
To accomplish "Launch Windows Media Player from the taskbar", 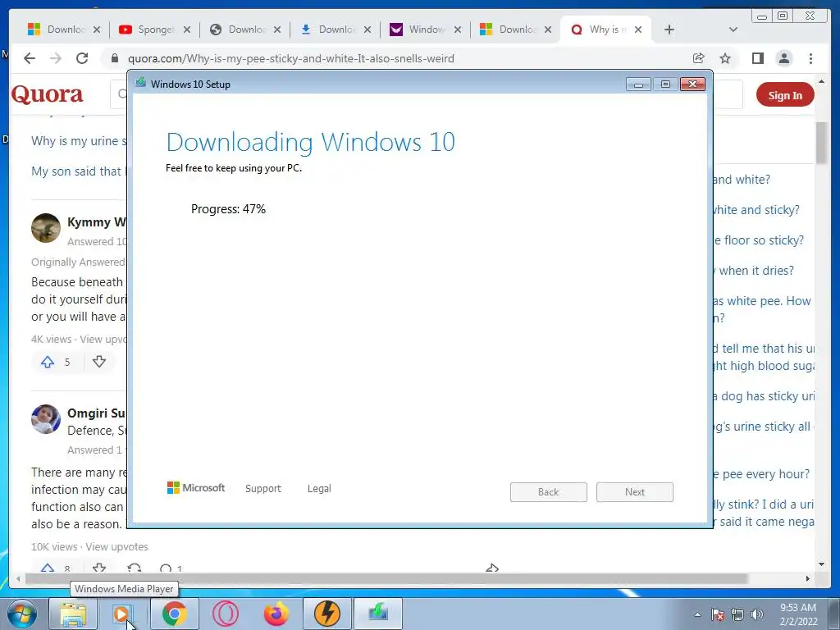I will coord(122,614).
